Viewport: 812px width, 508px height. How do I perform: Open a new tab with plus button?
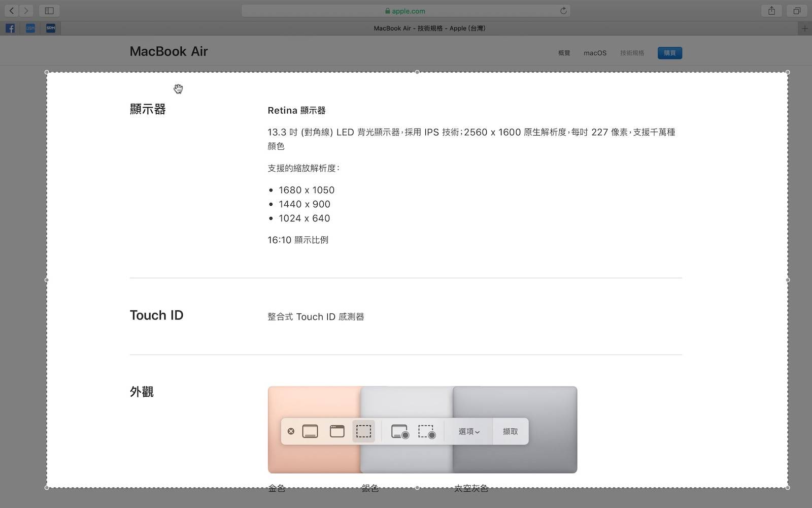(x=804, y=28)
